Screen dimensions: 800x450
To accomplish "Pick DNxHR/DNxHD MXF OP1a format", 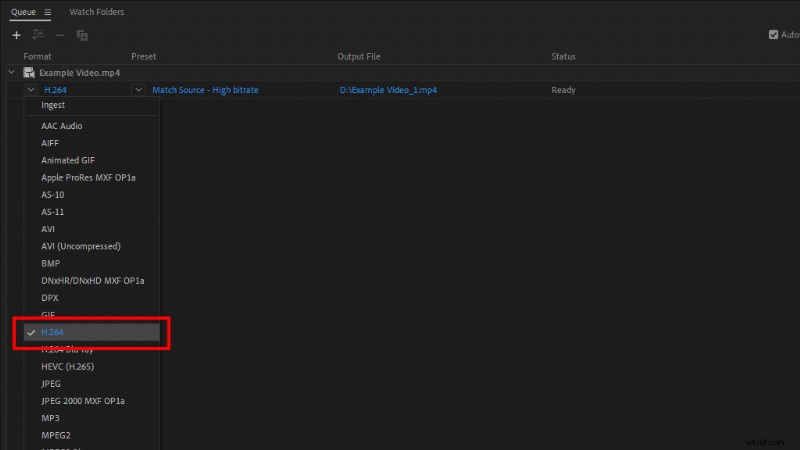I will (x=92, y=281).
